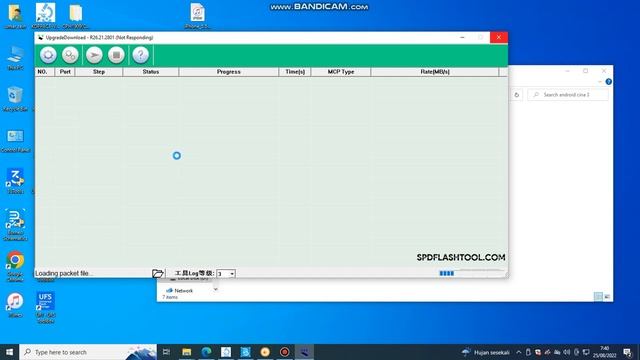Screen dimensions: 640x360
Task: Open This PC desktop icon
Action: point(15,58)
